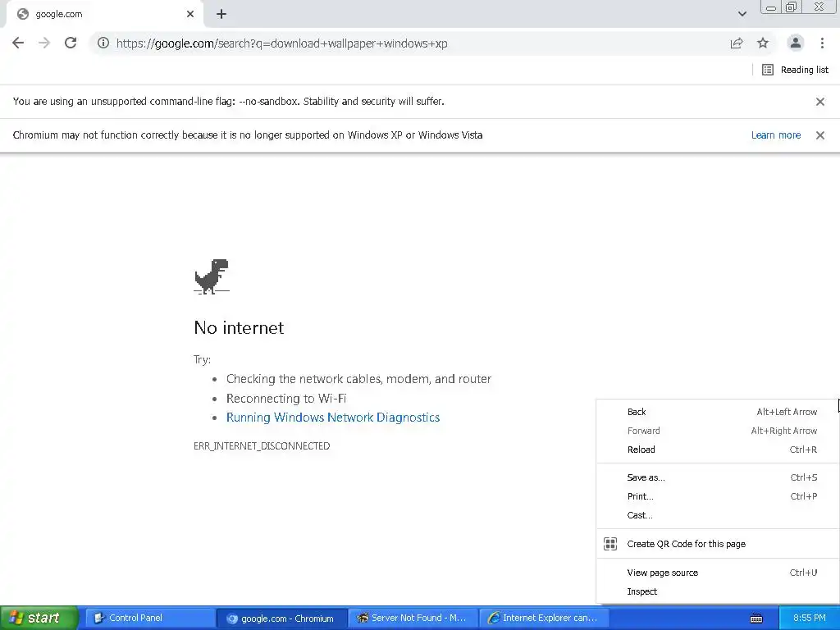Choose Cast... in the context menu
The image size is (840, 630).
coord(717,515)
